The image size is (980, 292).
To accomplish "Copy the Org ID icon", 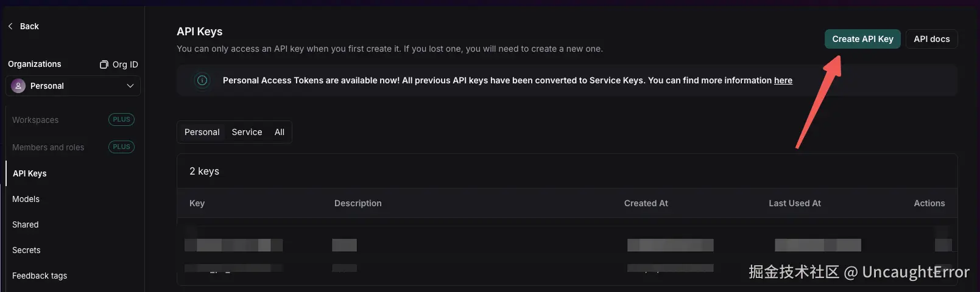I will point(104,64).
